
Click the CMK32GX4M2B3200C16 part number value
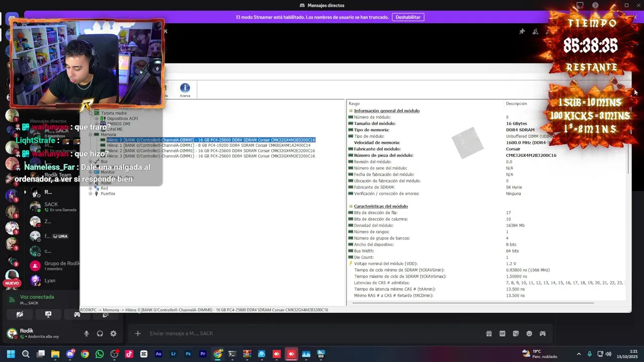coord(531,155)
